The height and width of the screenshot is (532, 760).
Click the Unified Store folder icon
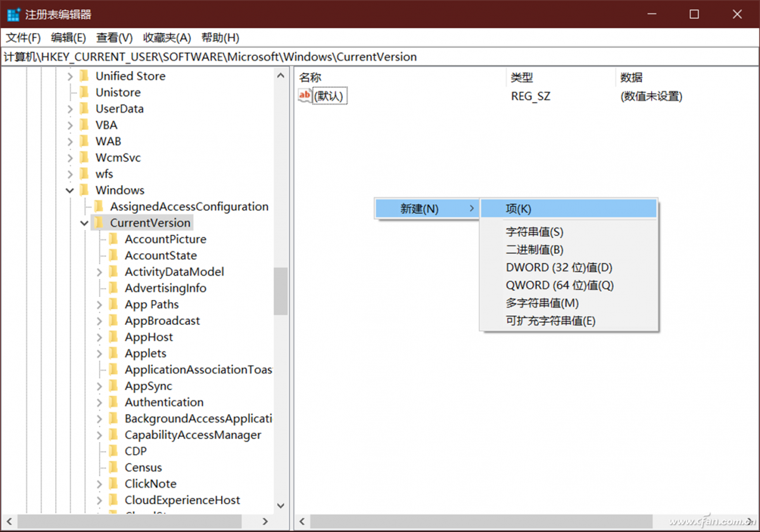pos(84,76)
